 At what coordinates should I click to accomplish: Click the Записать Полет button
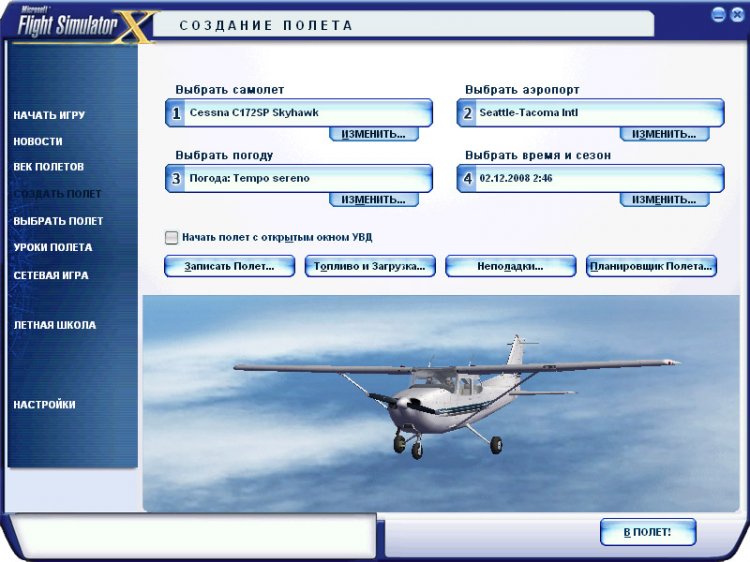pyautogui.click(x=230, y=266)
